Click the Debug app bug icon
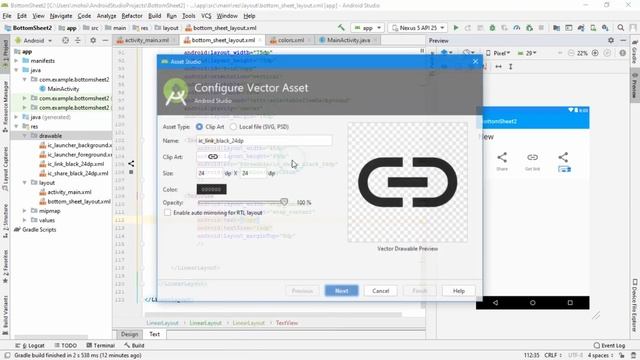This screenshot has height=360, width=640. point(492,28)
